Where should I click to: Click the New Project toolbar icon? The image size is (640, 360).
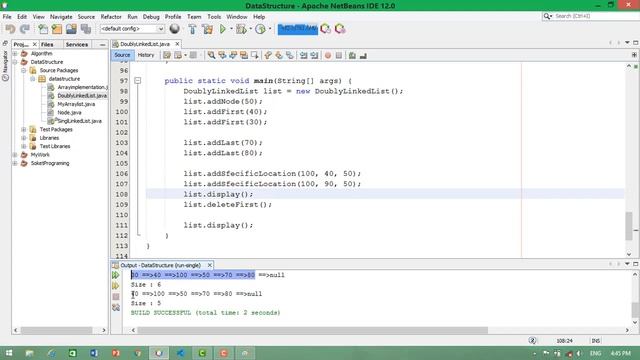[57, 29]
